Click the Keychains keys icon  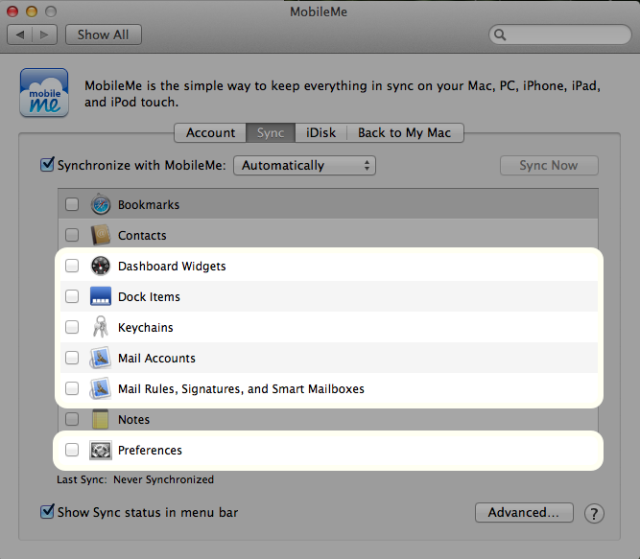[100, 327]
